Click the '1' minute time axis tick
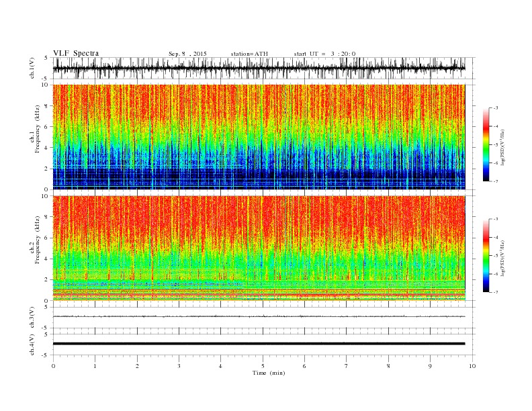This screenshot has width=532, height=411. pos(95,366)
